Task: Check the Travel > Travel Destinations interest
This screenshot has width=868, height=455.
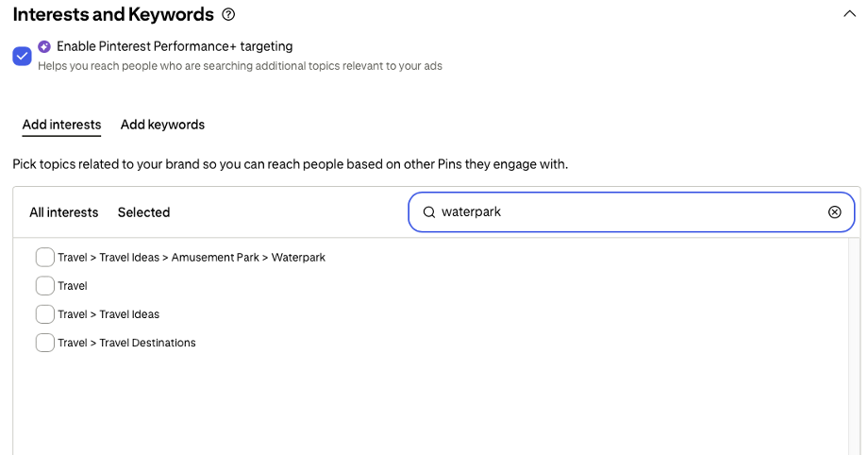Action: pos(45,343)
